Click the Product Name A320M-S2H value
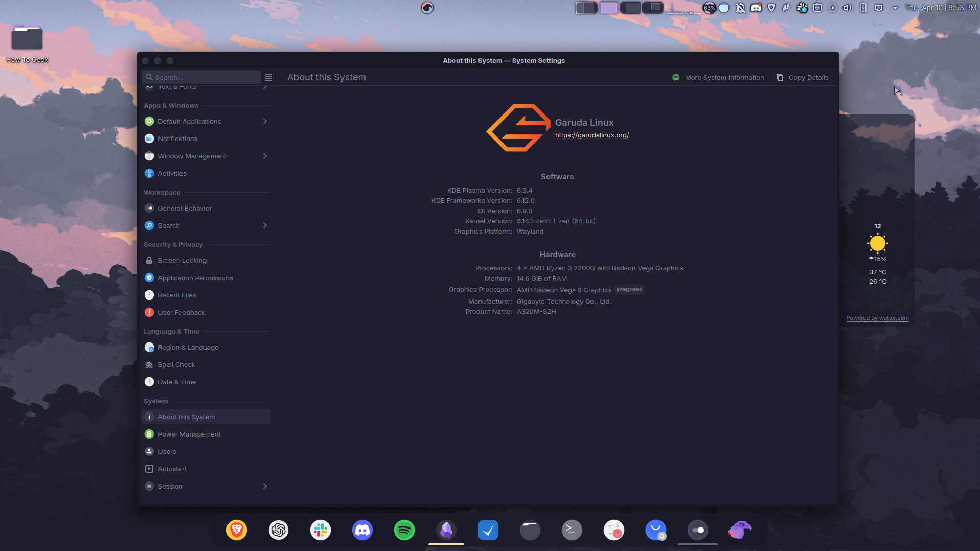Screen dimensions: 980x551 point(536,312)
